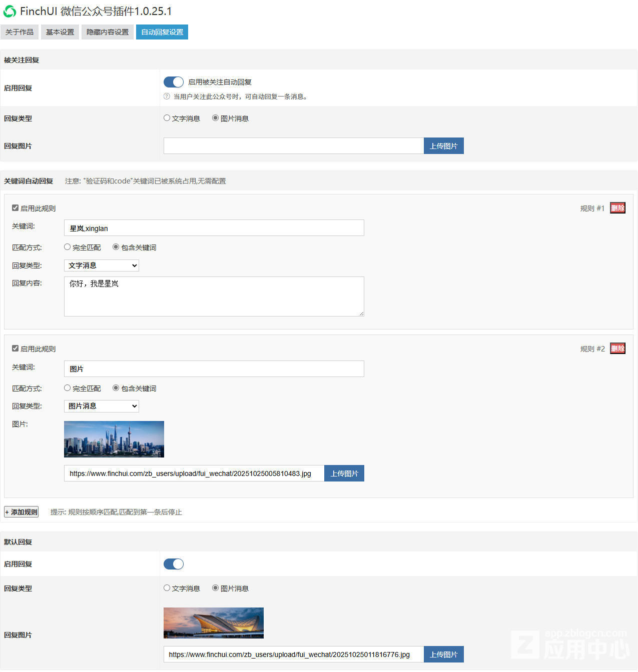Focus the 回复内容 textarea in rule #1
638x672 pixels.
click(x=214, y=296)
